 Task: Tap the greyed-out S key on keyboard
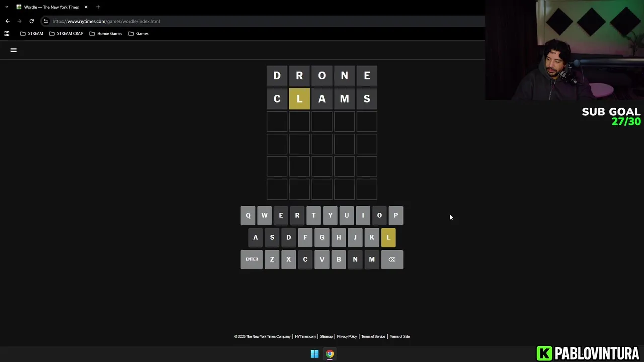(x=272, y=237)
